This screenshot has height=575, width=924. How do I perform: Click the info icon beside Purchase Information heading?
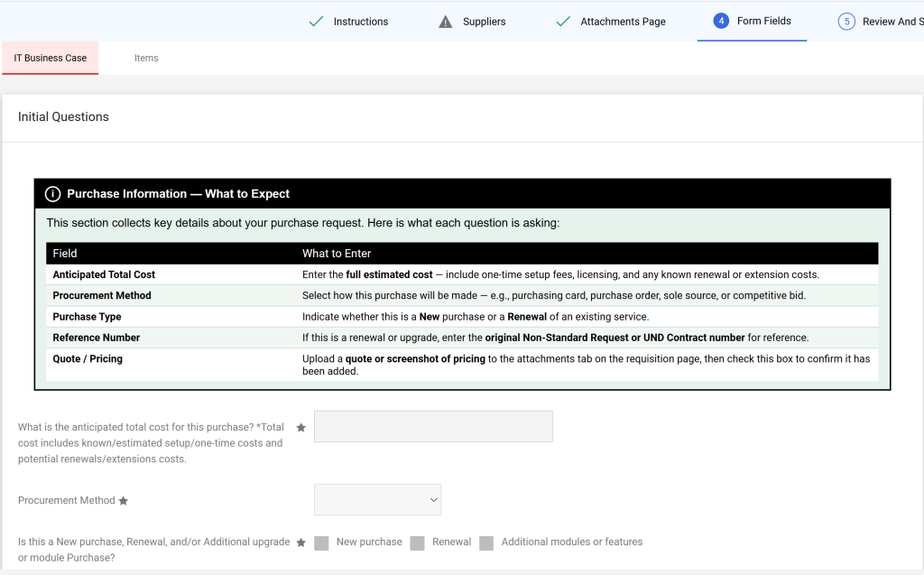click(x=52, y=194)
